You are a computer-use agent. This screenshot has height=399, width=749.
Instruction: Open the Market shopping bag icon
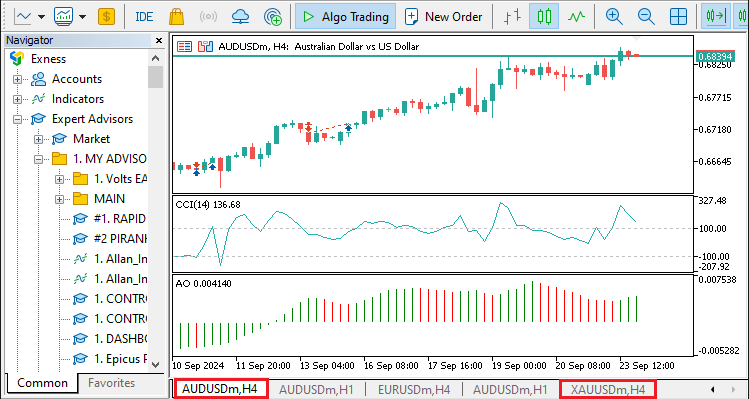(176, 17)
